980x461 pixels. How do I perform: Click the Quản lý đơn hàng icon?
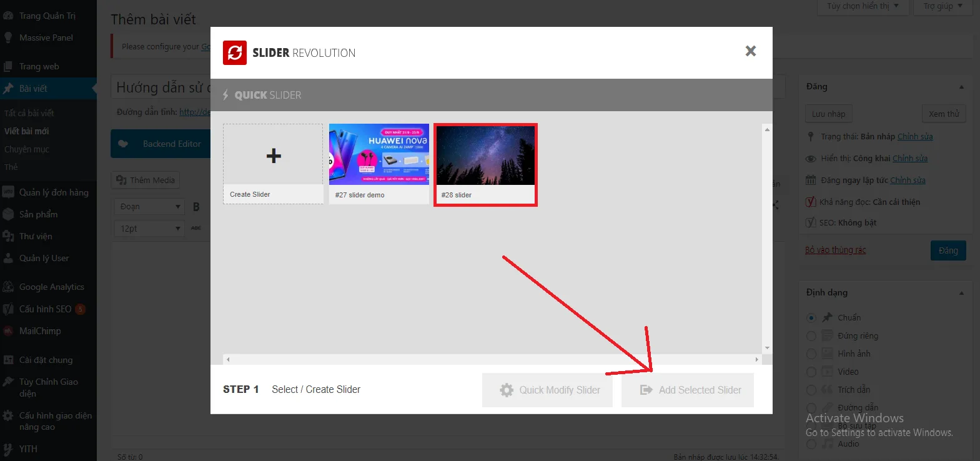(8, 192)
